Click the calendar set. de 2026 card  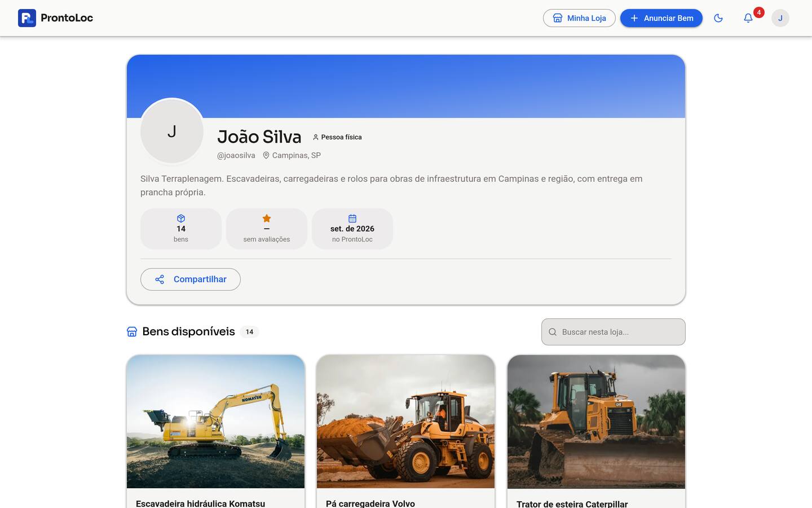click(x=352, y=229)
